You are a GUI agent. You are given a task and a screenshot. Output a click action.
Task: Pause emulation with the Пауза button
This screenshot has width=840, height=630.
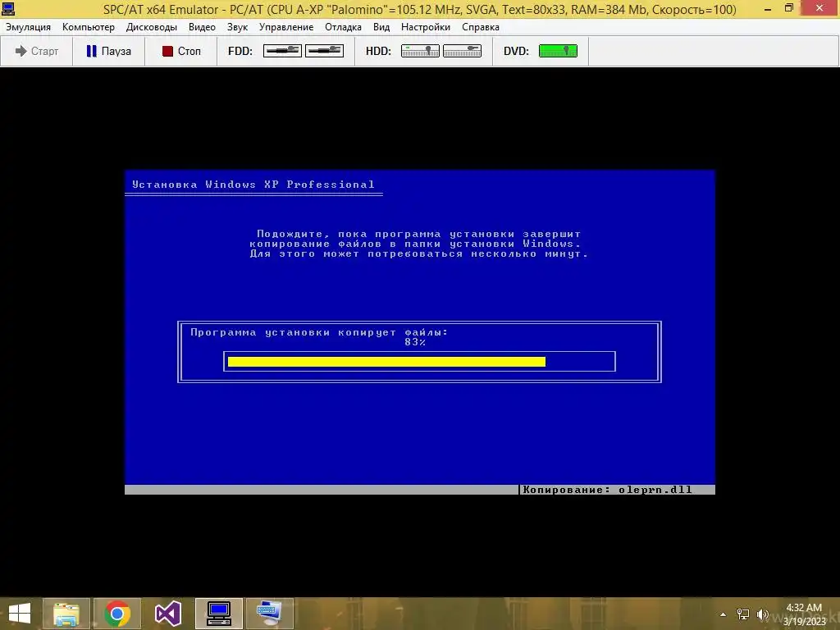click(109, 51)
